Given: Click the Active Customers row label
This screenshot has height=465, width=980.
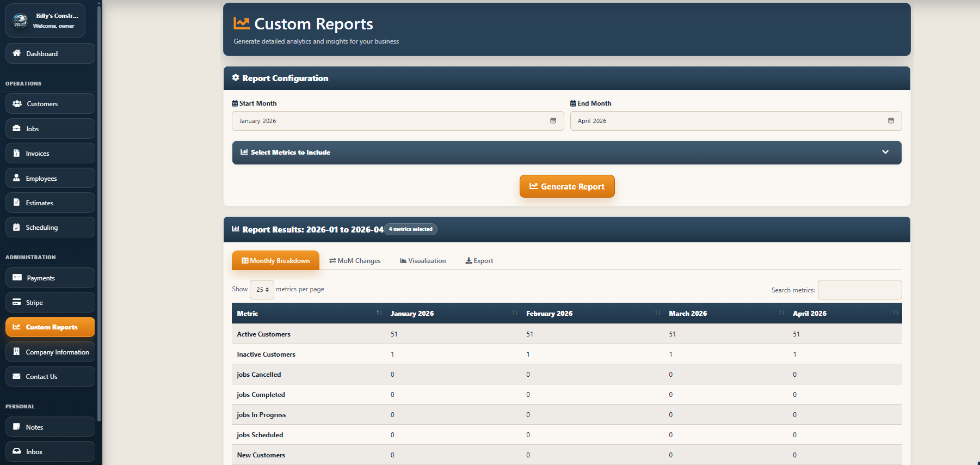Looking at the screenshot, I should coord(263,334).
